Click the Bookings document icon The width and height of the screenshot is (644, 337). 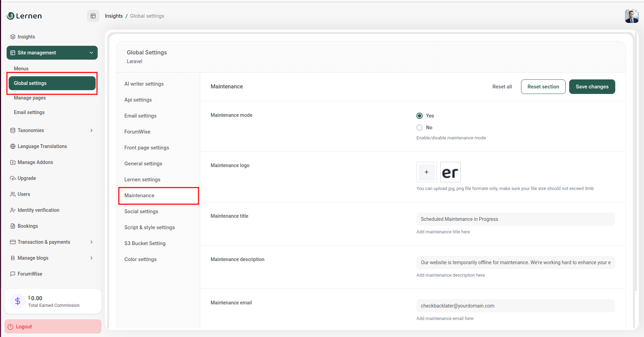point(13,226)
